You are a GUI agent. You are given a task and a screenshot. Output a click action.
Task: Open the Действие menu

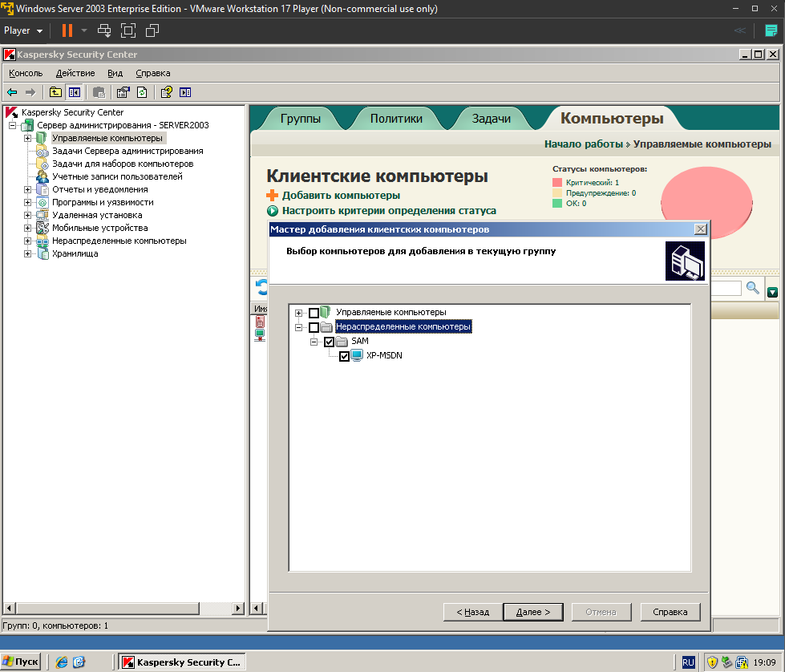[x=75, y=73]
